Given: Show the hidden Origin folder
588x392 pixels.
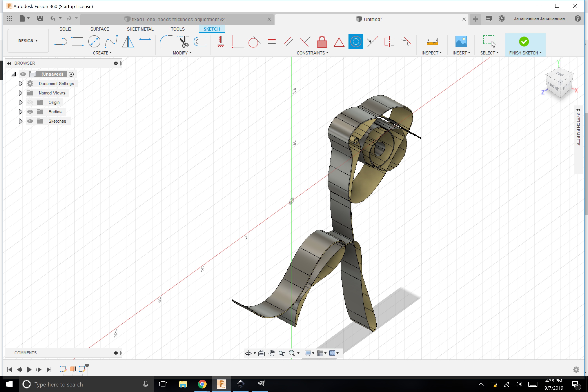Looking at the screenshot, I should click(x=30, y=103).
